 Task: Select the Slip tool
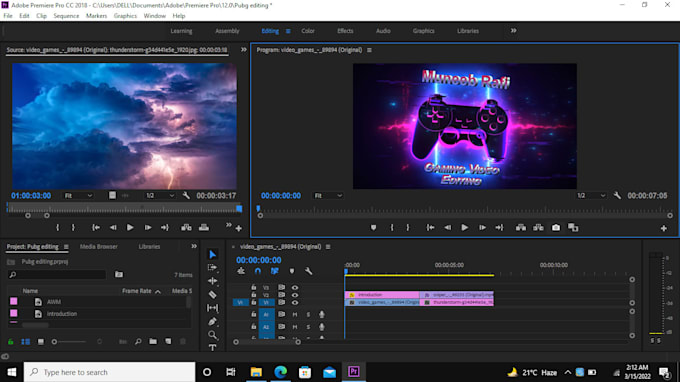coord(212,308)
